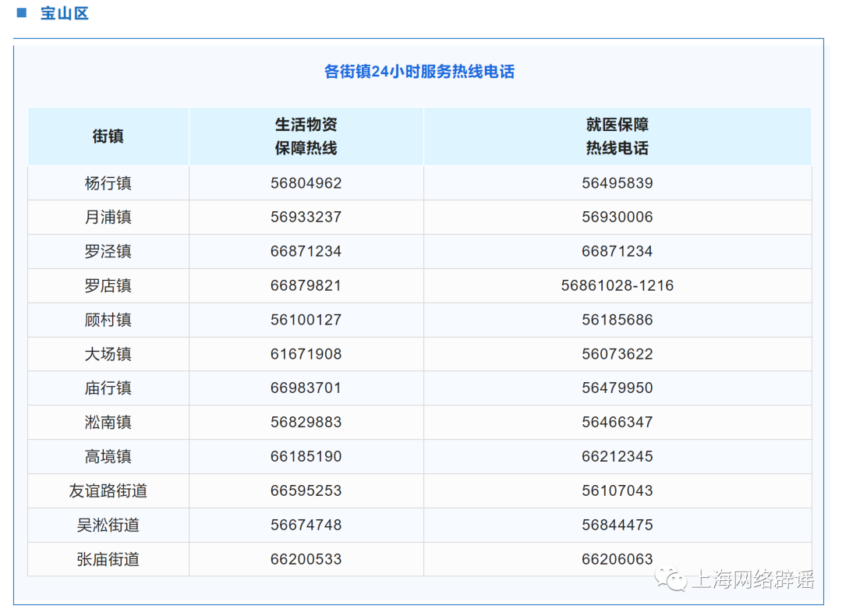The image size is (842, 616).
Task: Click 庙行镇 medical hotline 56479950
Action: click(616, 388)
